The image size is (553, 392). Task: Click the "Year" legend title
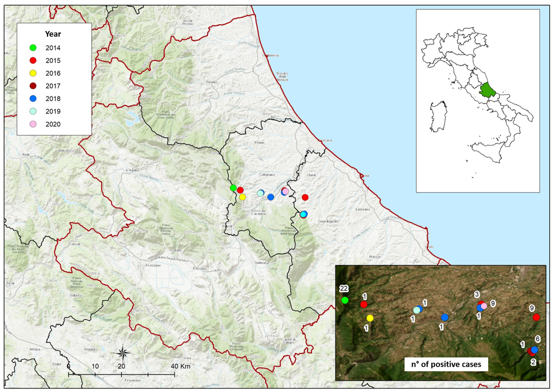(53, 34)
